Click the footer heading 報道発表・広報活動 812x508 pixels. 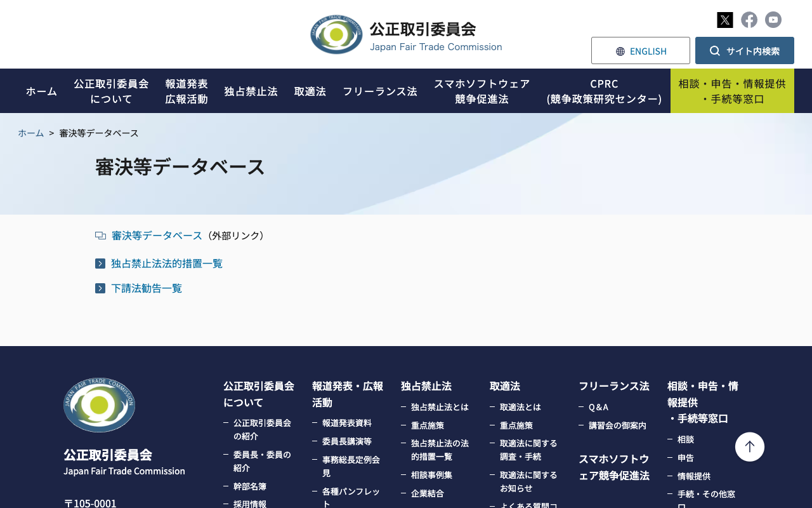(x=348, y=394)
